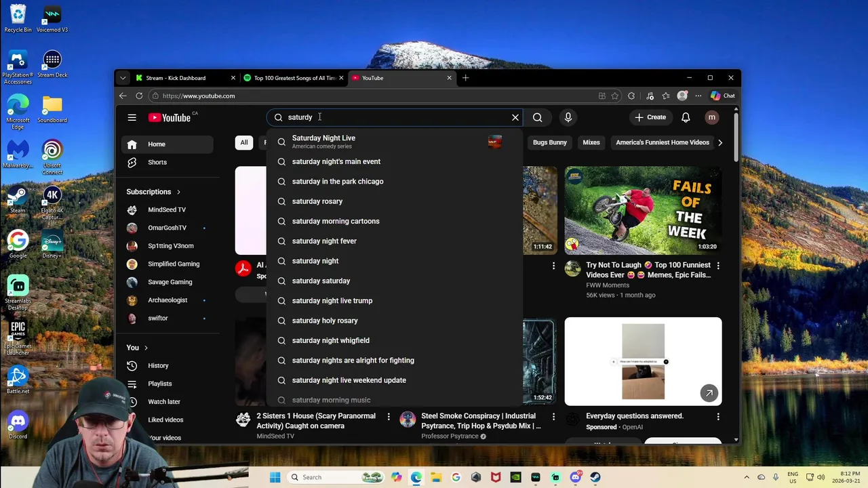868x488 pixels.
Task: Expand the Subscriptions section chevron
Action: 178,192
